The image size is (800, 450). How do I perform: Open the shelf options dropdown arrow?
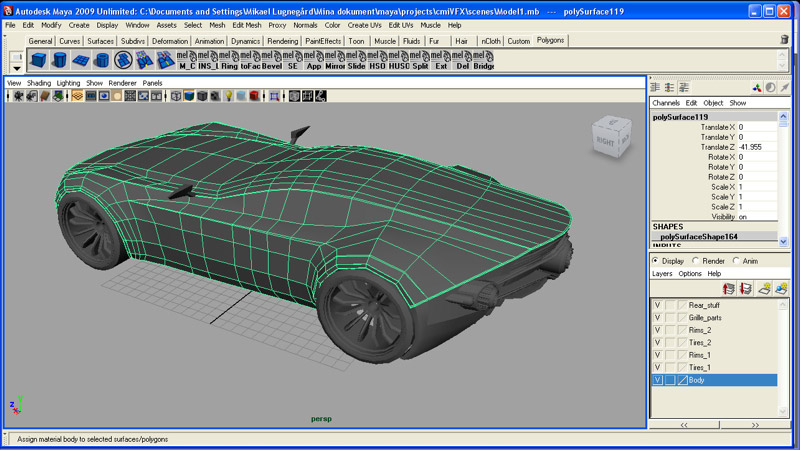pyautogui.click(x=17, y=68)
